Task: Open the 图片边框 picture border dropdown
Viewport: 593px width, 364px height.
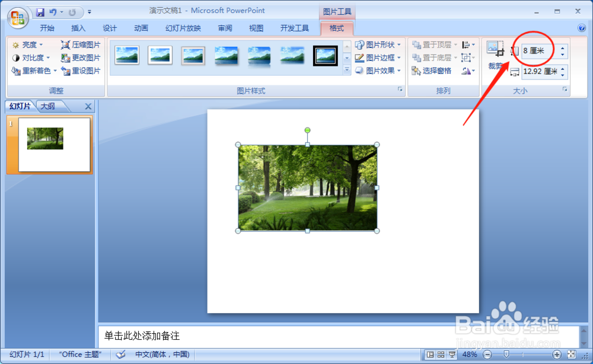Action: click(378, 58)
